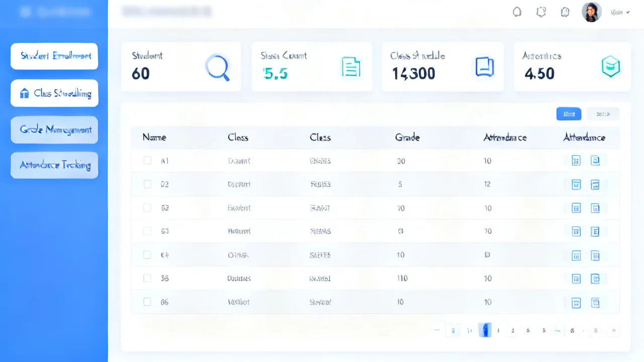Screen dimensions: 644x362
Task: Select the highlighted pagination page number
Action: coord(485,330)
